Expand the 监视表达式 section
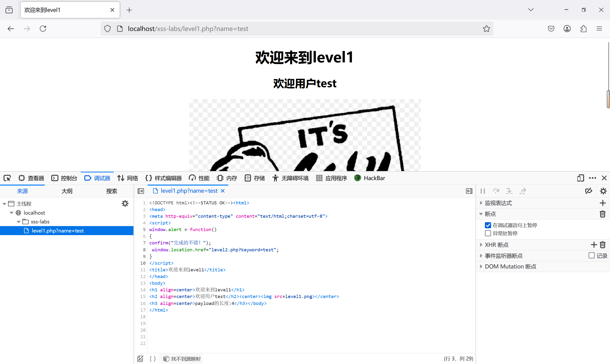610x364 pixels. [481, 203]
